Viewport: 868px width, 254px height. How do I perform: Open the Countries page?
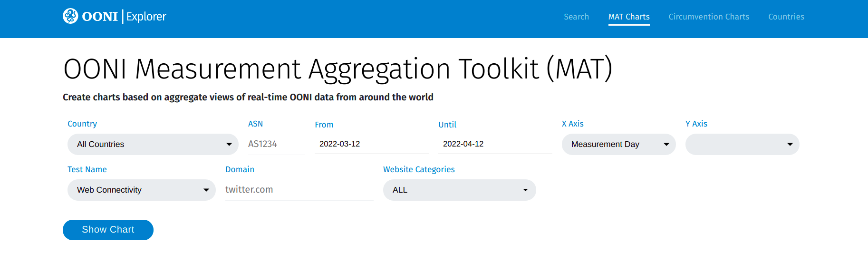(786, 17)
